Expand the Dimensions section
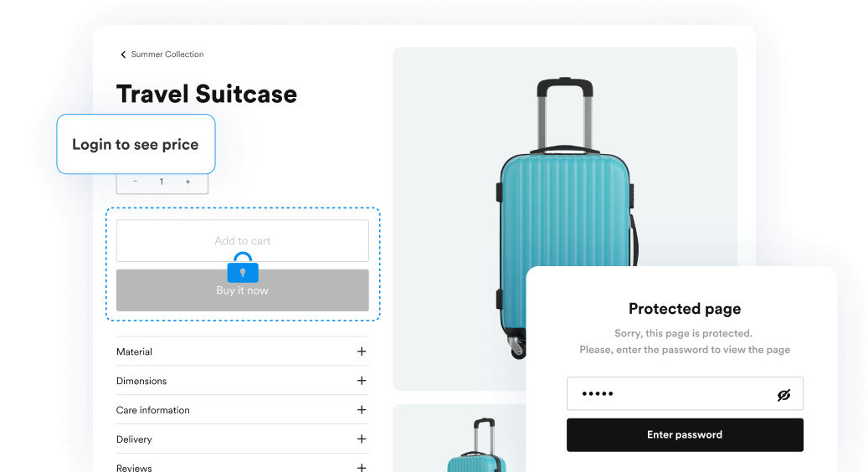 [362, 381]
